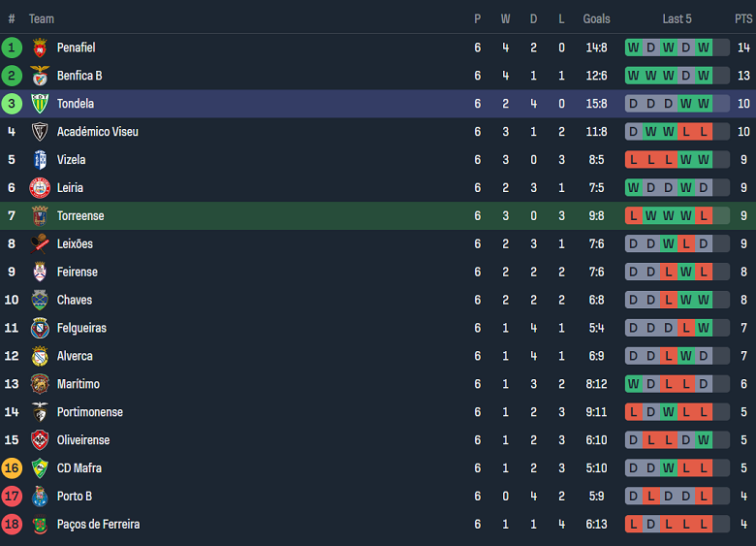Sort the table by PTS column
The width and height of the screenshot is (756, 546).
(x=742, y=18)
